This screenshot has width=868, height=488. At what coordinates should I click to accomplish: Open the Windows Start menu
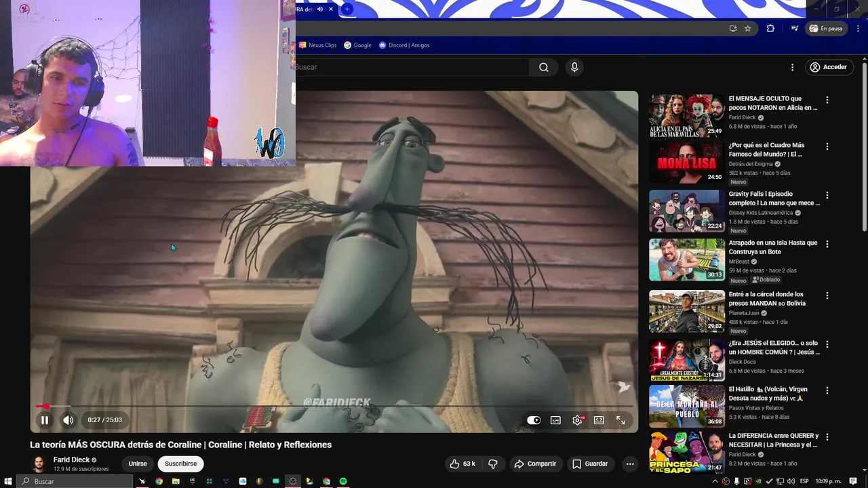(x=8, y=481)
